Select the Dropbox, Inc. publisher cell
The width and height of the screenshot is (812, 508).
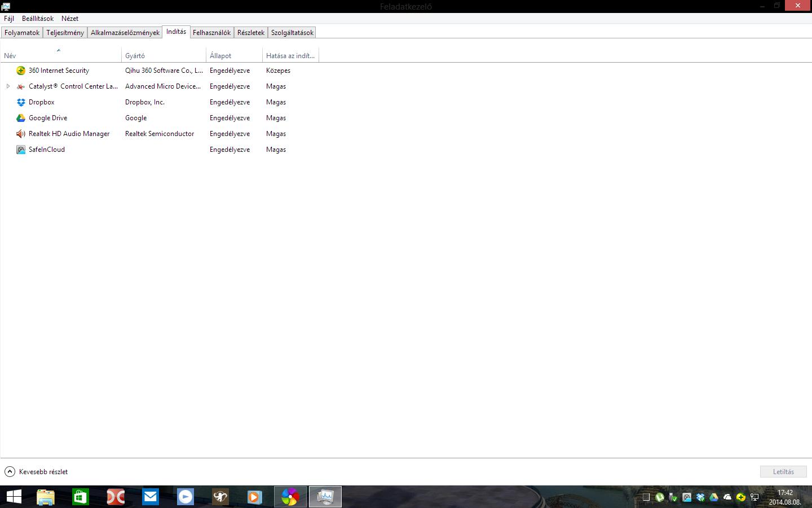click(x=145, y=102)
